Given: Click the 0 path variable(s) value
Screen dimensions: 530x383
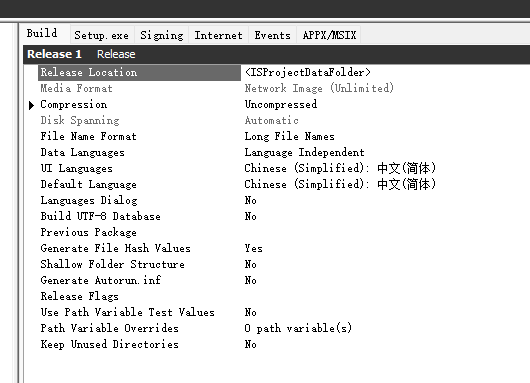Looking at the screenshot, I should (298, 328).
